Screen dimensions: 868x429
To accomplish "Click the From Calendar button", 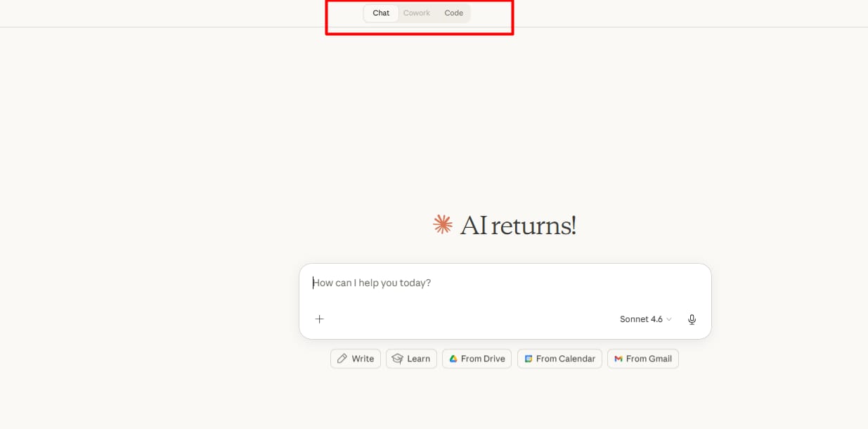I will click(x=559, y=359).
